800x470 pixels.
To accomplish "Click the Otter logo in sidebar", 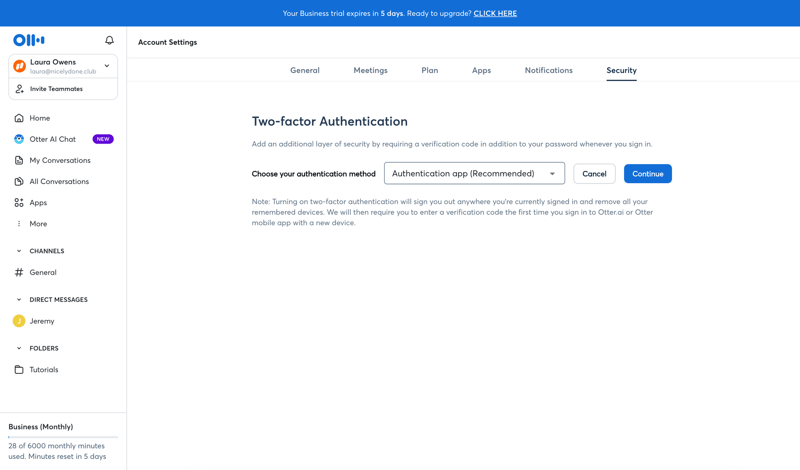I will tap(28, 40).
